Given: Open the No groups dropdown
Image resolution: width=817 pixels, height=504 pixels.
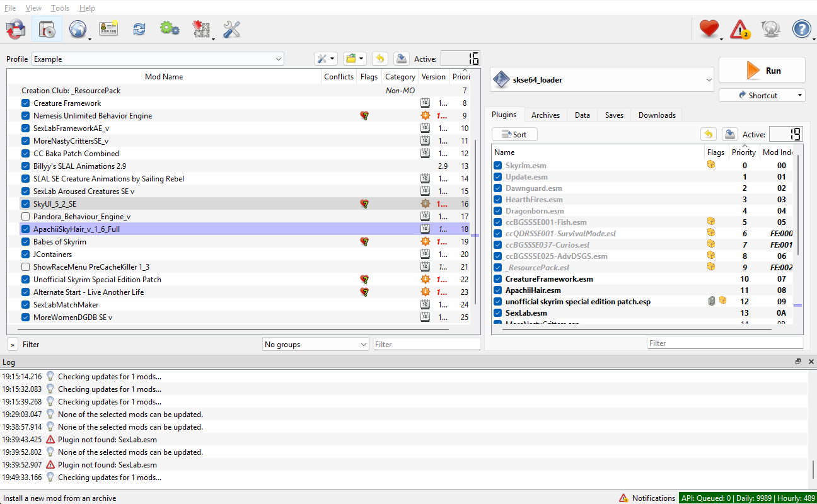Looking at the screenshot, I should click(316, 345).
